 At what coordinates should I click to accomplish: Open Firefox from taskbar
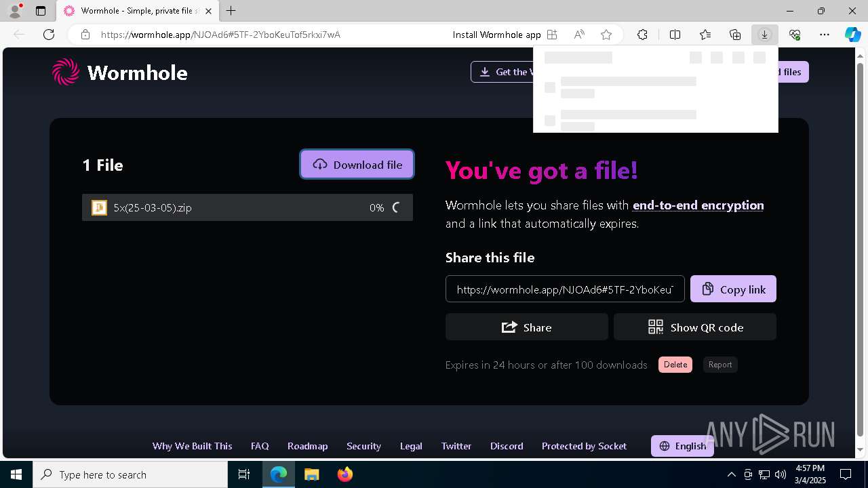tap(345, 474)
